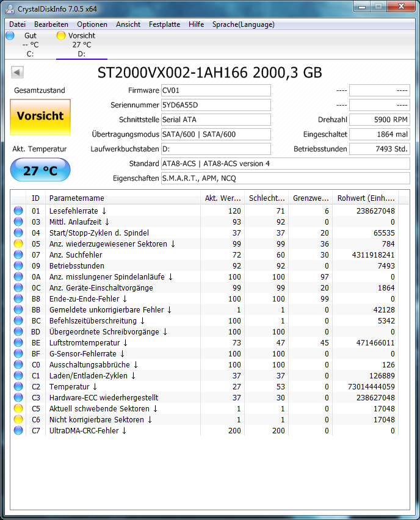Click blue status icon of Mittl. Anlaufzeit row
This screenshot has width=420, height=520.
point(18,222)
